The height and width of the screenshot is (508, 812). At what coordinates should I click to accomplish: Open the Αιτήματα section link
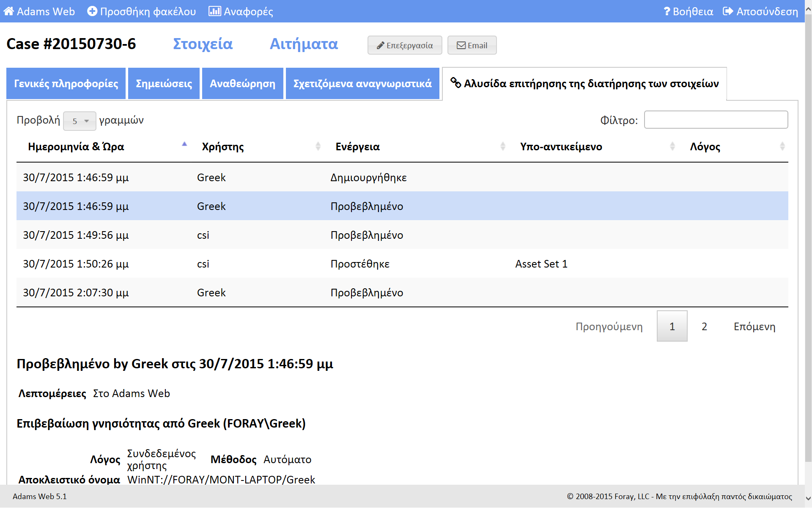click(304, 44)
